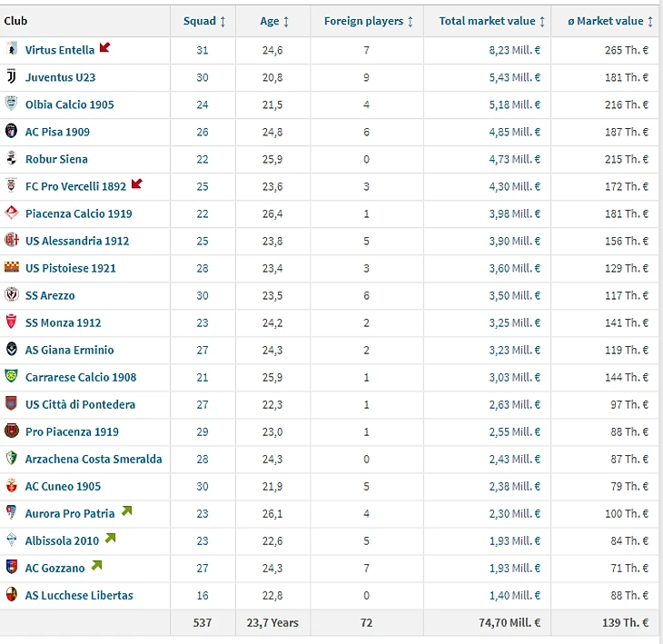Open Arzachena Costa Smeralda club link
Viewport: 663px width, 644px height.
pyautogui.click(x=94, y=459)
